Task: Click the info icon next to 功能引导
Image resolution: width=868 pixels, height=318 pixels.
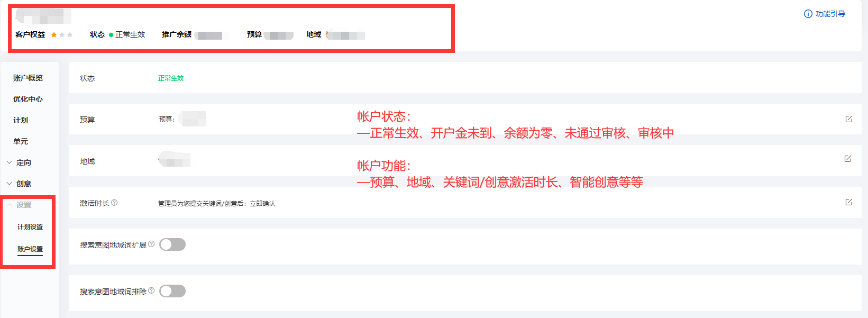Action: point(808,14)
